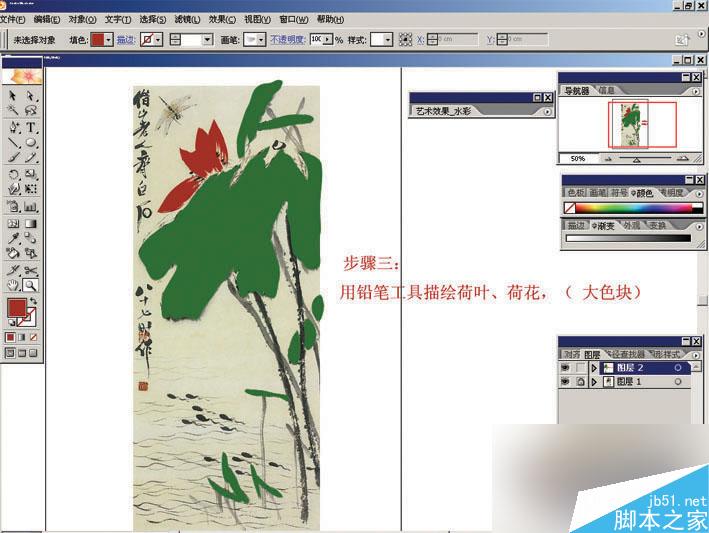709x533 pixels.
Task: Select the Hand tool
Action: (x=14, y=285)
